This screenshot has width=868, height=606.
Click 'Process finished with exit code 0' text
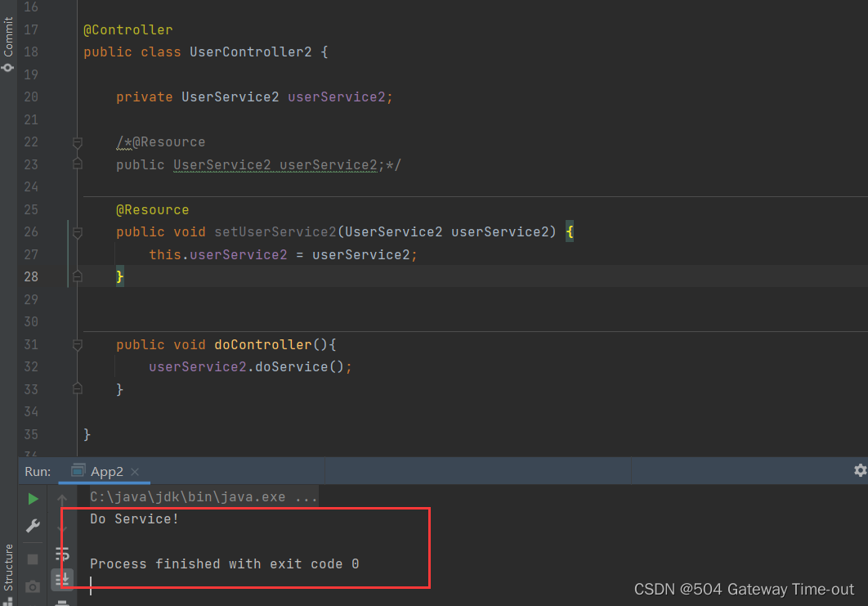(x=224, y=564)
